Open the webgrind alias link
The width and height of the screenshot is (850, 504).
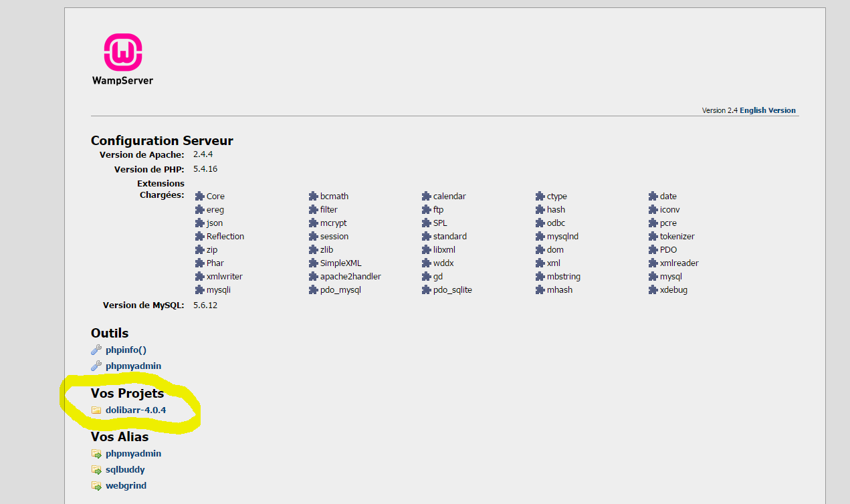point(126,485)
